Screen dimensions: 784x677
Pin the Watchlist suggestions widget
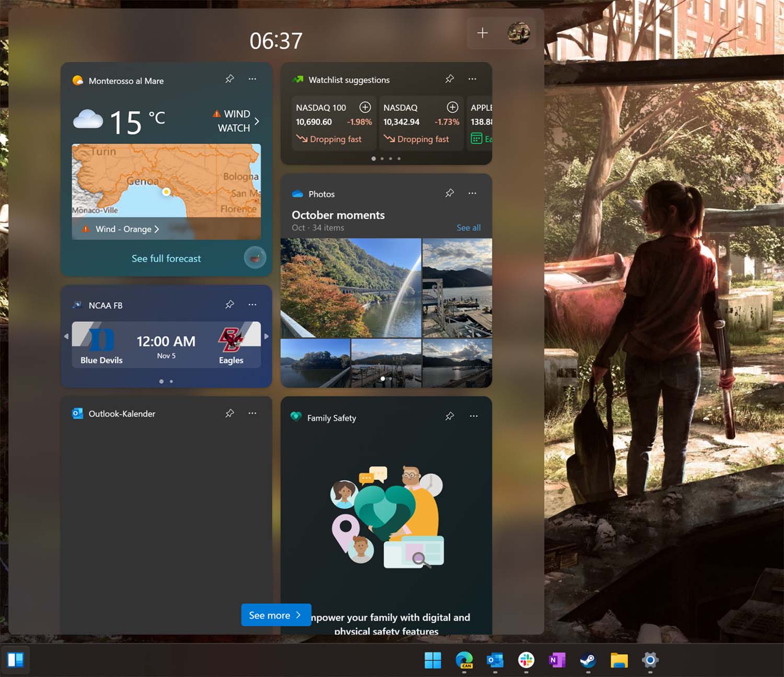tap(449, 79)
